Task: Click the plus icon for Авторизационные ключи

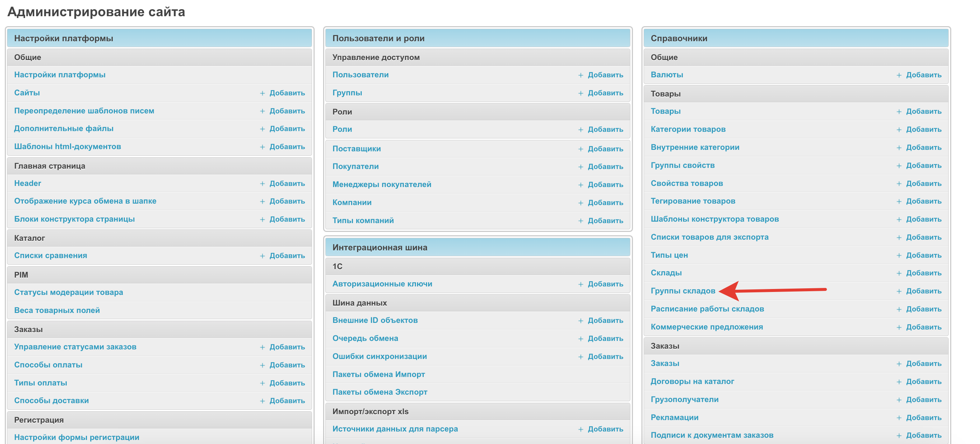Action: (x=581, y=284)
